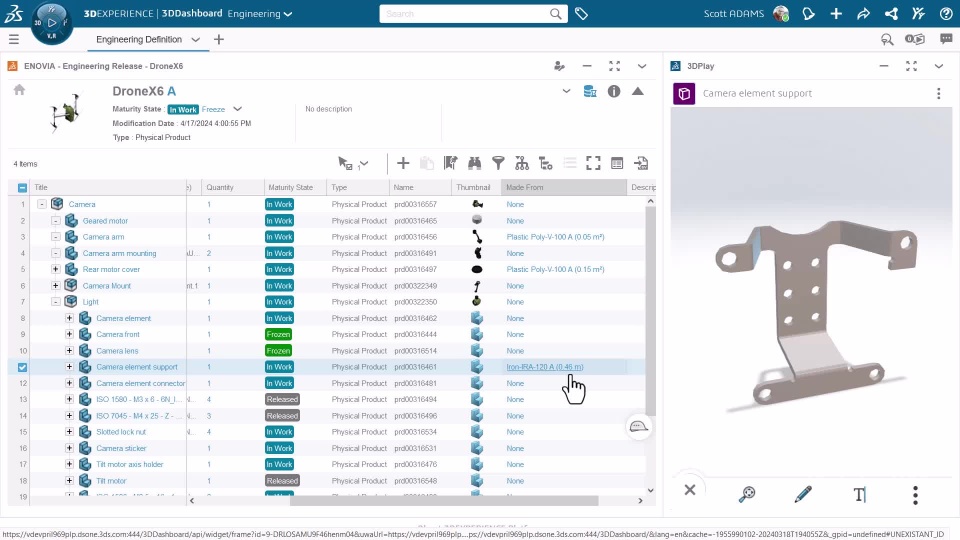Open the maturity state Freeze dropdown arrow
The height and width of the screenshot is (540, 960).
238,109
